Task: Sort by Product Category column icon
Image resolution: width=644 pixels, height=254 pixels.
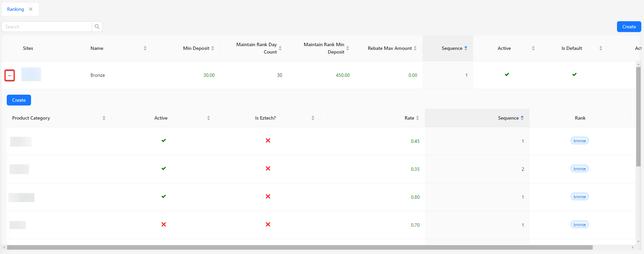Action: [x=104, y=118]
